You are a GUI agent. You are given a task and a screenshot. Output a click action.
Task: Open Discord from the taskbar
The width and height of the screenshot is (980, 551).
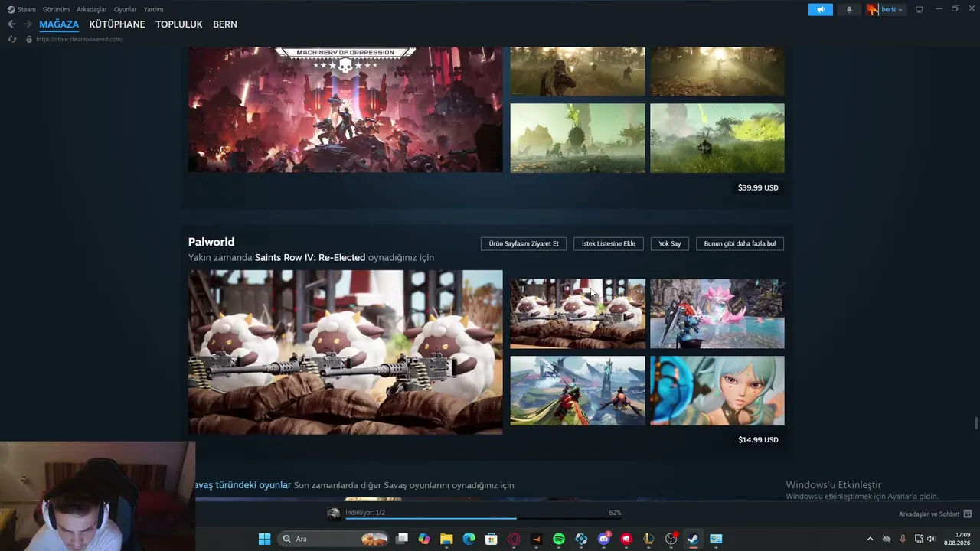click(604, 539)
